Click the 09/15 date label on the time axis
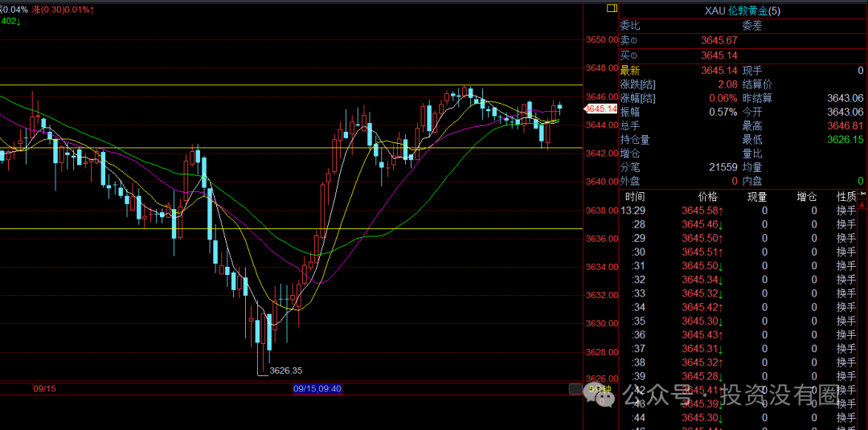This screenshot has height=430, width=868. coord(45,389)
